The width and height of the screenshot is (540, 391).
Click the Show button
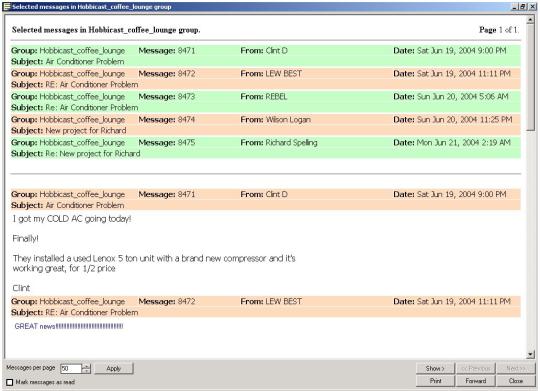click(x=435, y=368)
